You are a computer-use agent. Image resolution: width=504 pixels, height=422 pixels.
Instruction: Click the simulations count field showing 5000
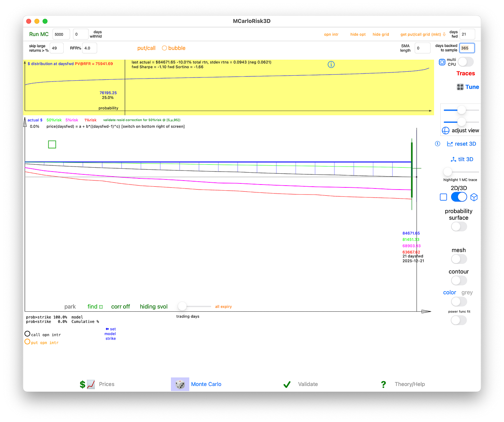61,34
